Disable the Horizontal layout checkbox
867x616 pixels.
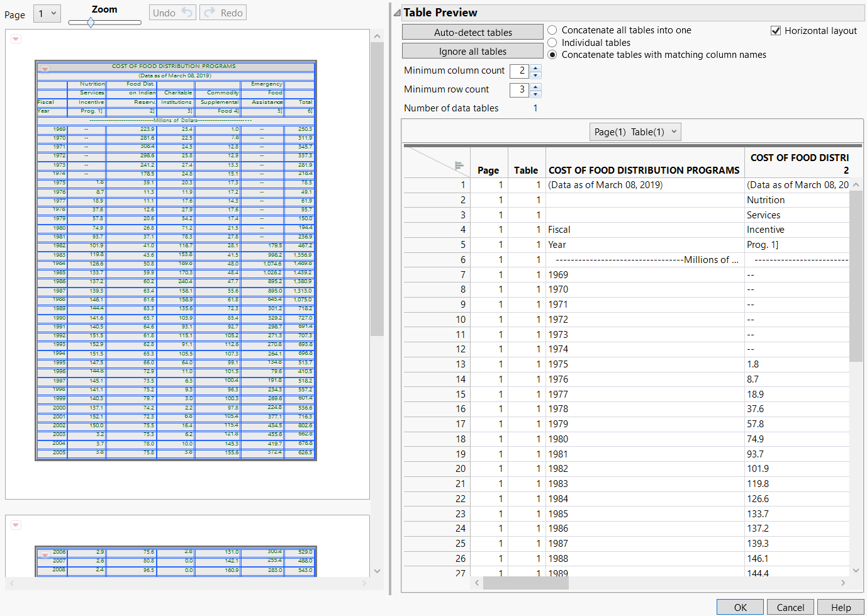[x=778, y=30]
